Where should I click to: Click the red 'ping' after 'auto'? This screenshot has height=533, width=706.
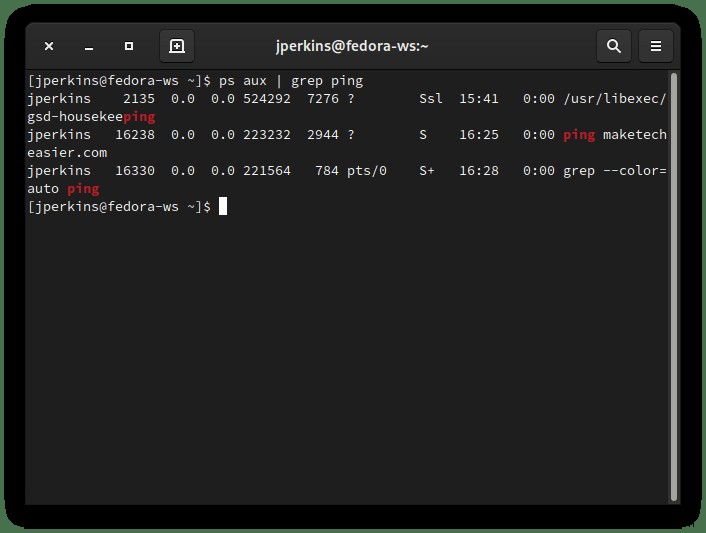click(x=83, y=189)
